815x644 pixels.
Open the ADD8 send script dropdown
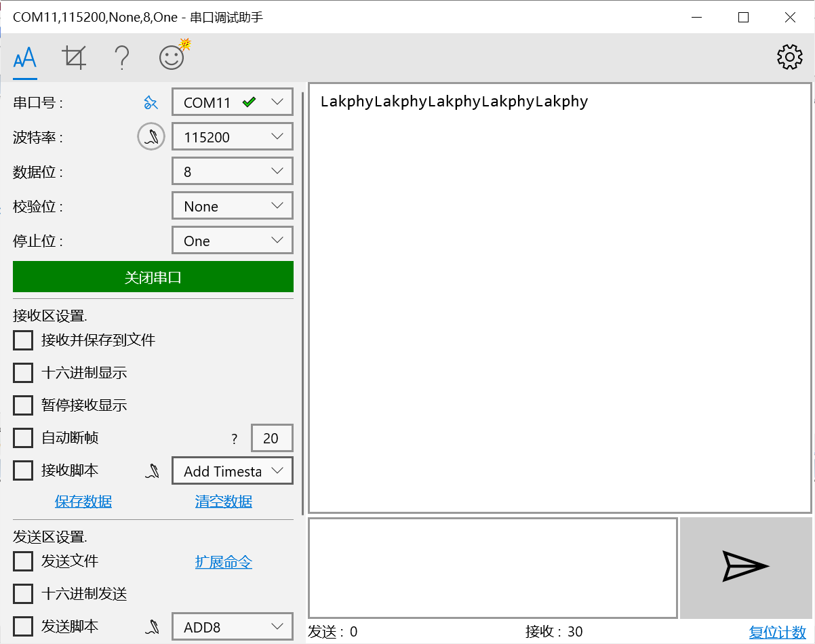[232, 626]
